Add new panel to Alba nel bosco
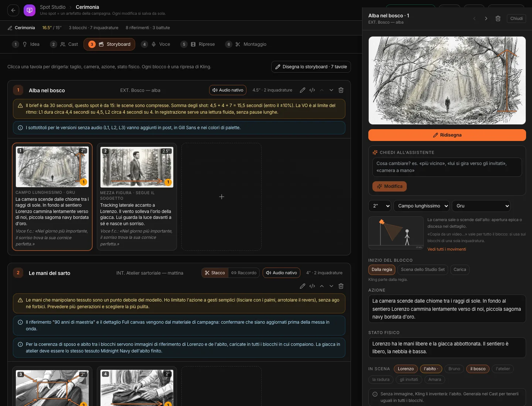The width and height of the screenshot is (532, 406). (222, 197)
